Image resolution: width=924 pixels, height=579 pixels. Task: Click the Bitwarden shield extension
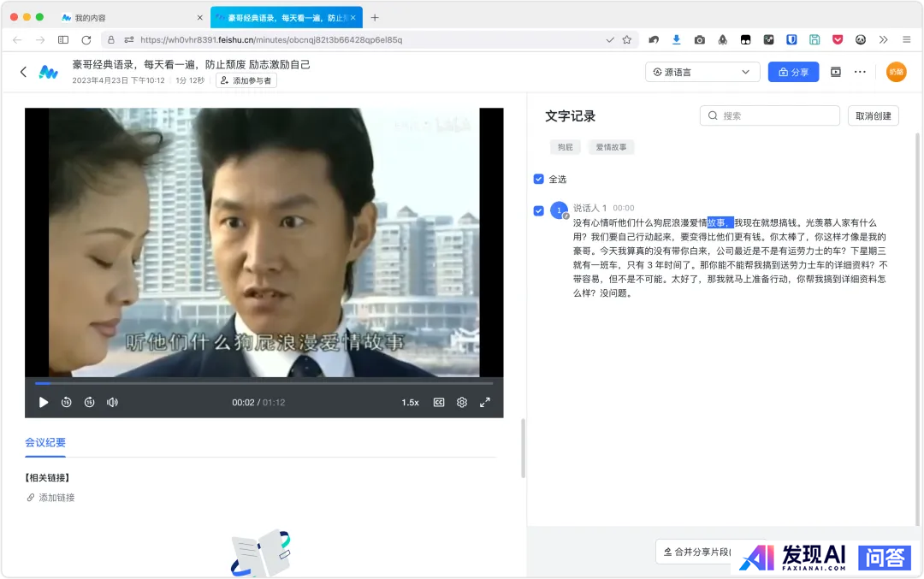pos(791,40)
